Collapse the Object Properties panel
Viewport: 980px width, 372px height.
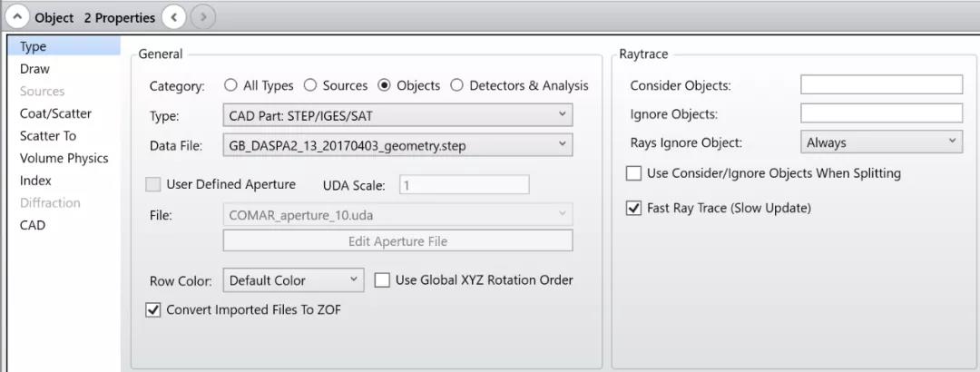coord(17,17)
